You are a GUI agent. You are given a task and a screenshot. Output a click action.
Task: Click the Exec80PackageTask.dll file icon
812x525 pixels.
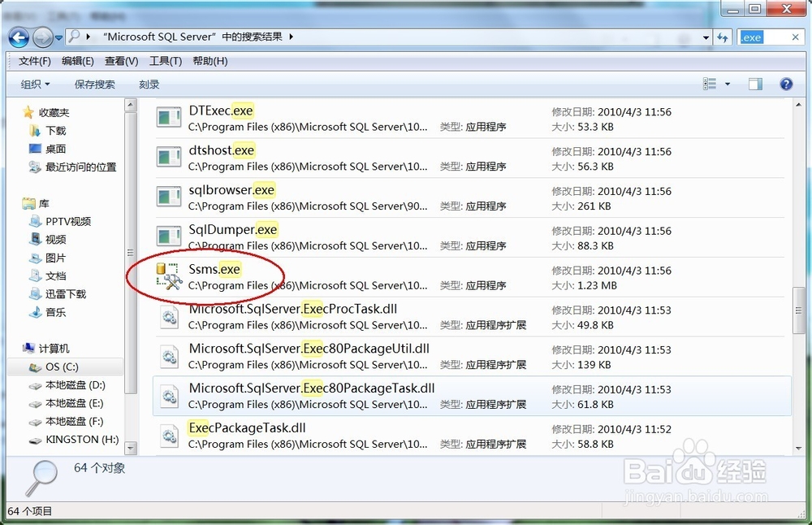169,396
